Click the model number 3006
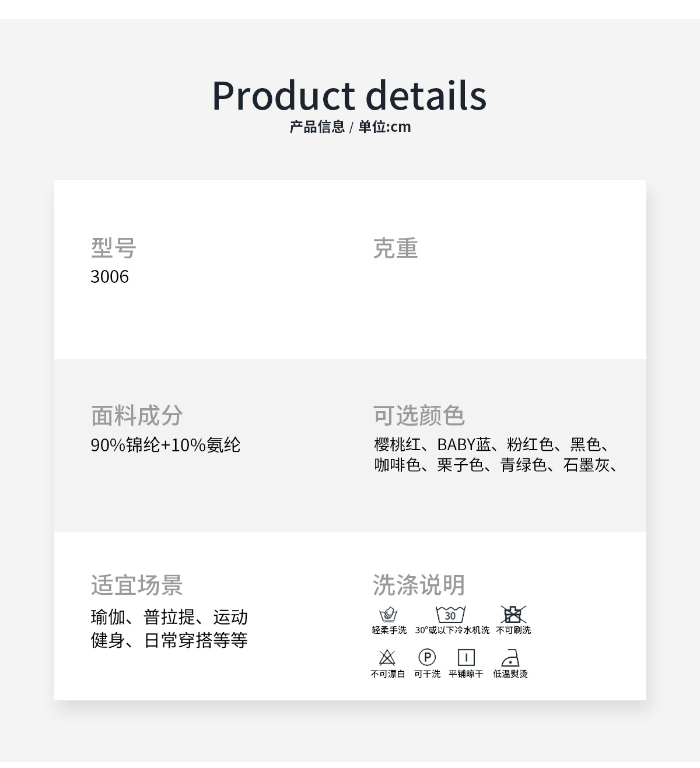The height and width of the screenshot is (768, 700). coord(110,276)
